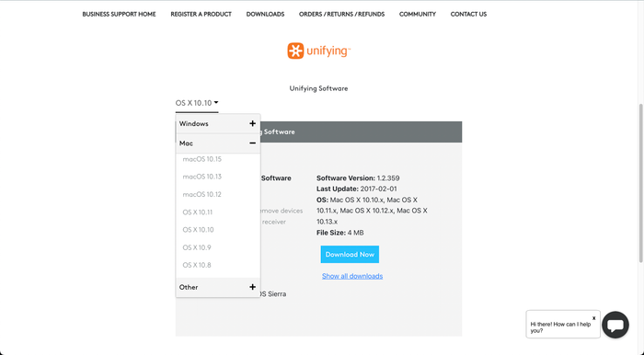Click the Download Now button
644x355 pixels.
(x=350, y=255)
